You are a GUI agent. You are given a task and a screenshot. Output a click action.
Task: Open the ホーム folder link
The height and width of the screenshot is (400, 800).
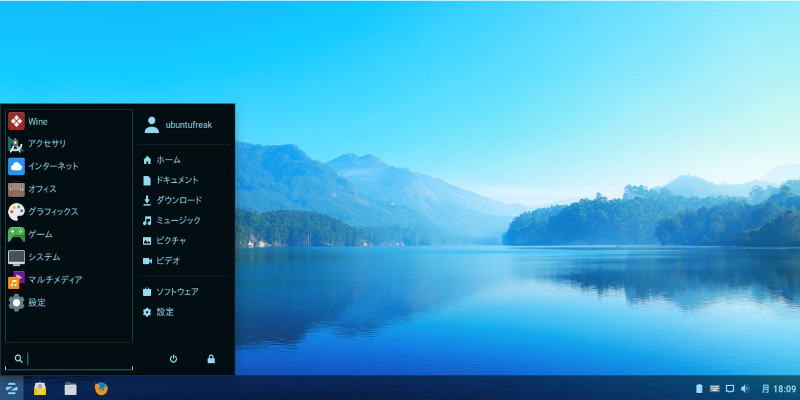point(168,160)
